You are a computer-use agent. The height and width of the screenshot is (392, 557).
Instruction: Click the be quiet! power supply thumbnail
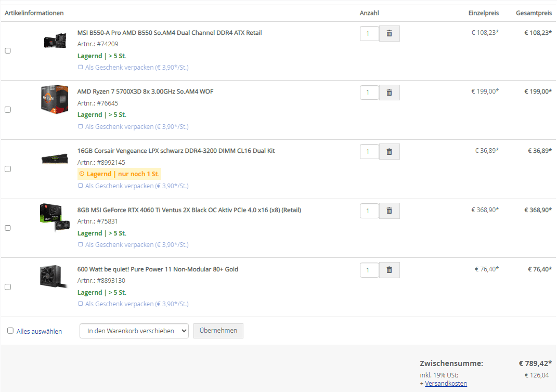(x=54, y=276)
